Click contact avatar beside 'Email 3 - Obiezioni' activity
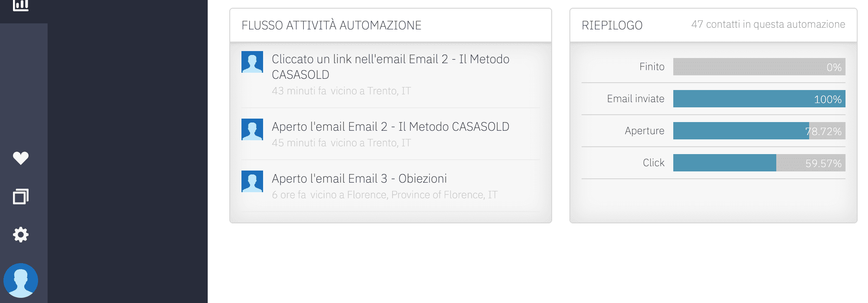 tap(252, 181)
